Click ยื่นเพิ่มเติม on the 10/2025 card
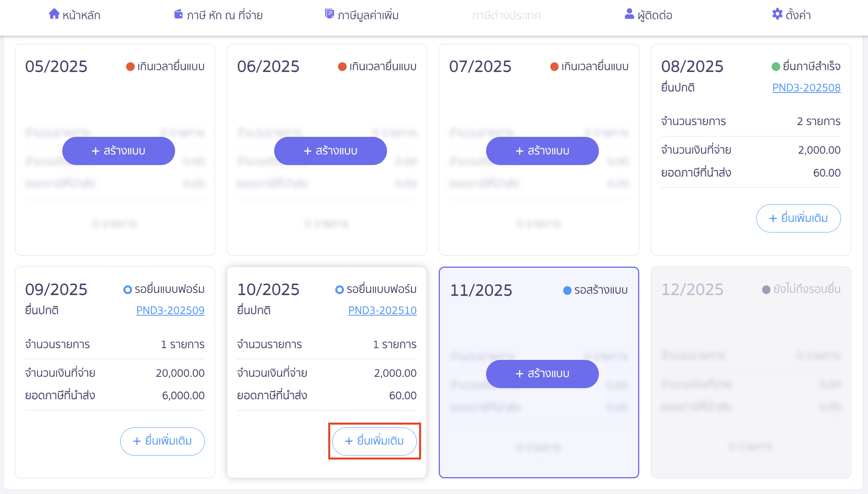The height and width of the screenshot is (494, 868). click(374, 441)
